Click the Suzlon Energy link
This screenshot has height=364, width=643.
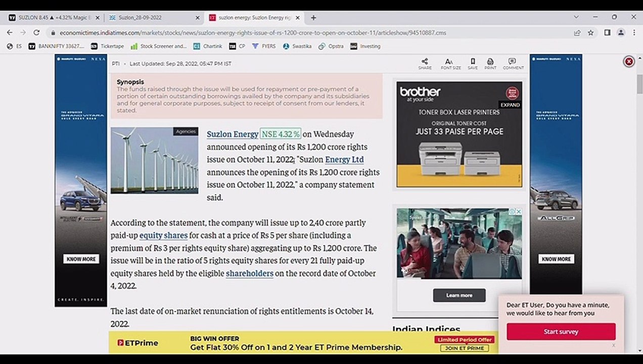(x=233, y=134)
